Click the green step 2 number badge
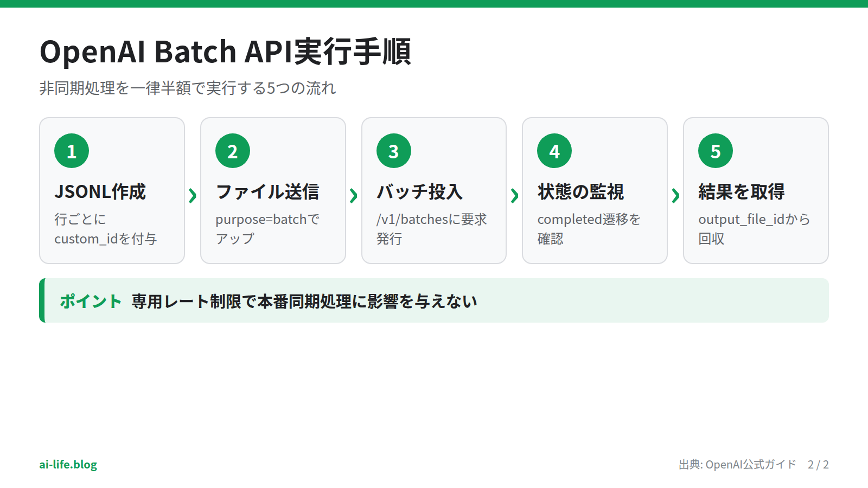868x488 pixels. click(x=233, y=151)
